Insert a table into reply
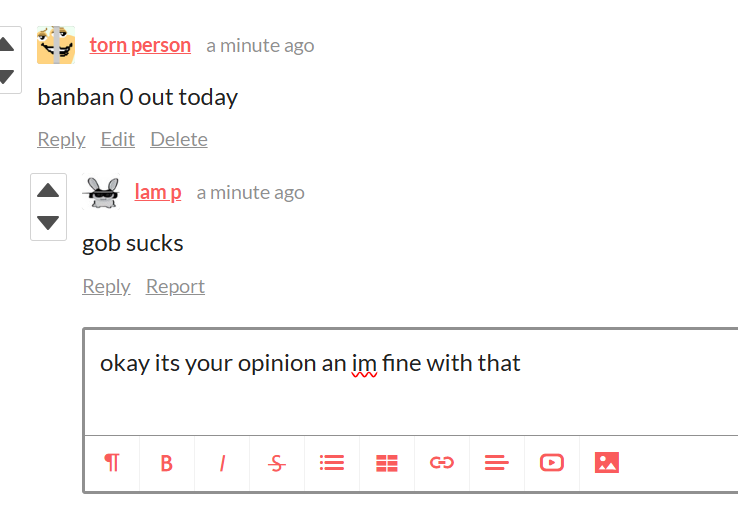The width and height of the screenshot is (738, 509). pos(387,463)
